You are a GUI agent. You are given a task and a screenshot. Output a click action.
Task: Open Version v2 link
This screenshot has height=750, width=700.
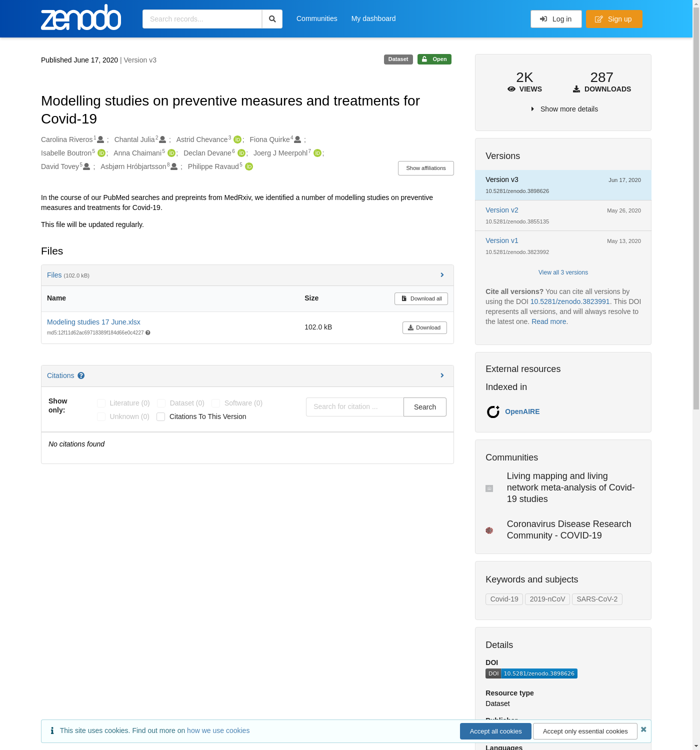pos(501,210)
